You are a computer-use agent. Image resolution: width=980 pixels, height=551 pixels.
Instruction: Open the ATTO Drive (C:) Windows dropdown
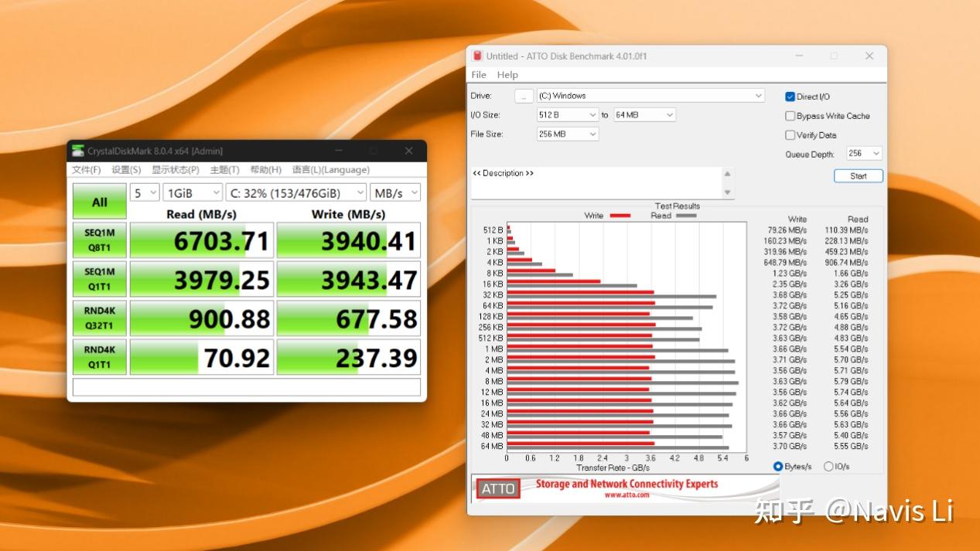pos(650,96)
